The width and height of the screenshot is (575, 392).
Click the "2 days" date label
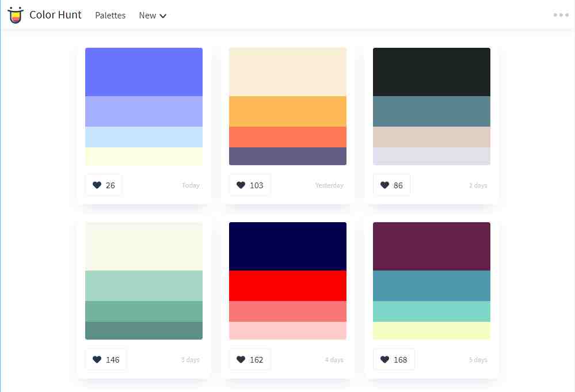478,185
